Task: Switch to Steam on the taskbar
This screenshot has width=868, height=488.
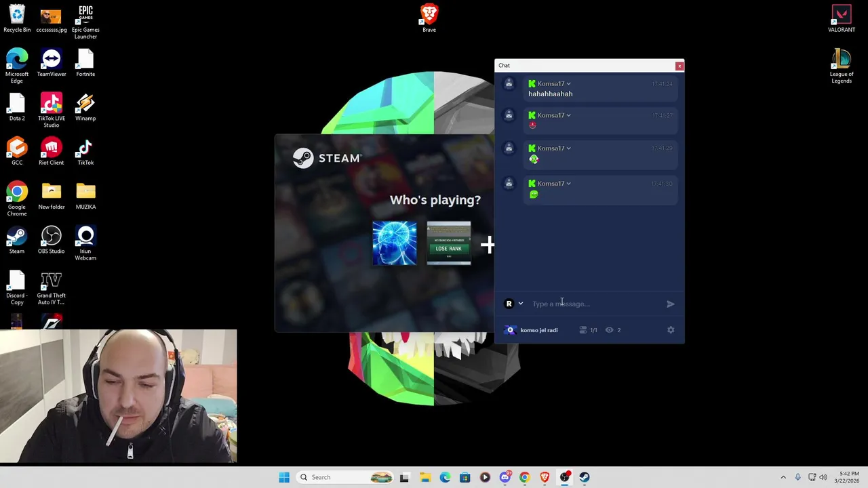Action: pyautogui.click(x=585, y=477)
